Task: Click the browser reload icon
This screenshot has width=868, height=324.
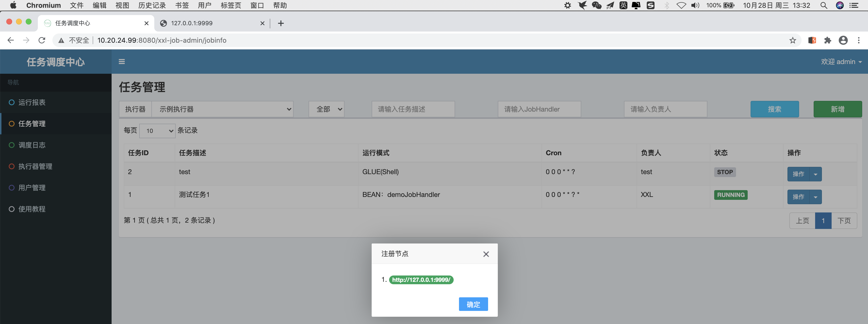Action: [x=42, y=40]
